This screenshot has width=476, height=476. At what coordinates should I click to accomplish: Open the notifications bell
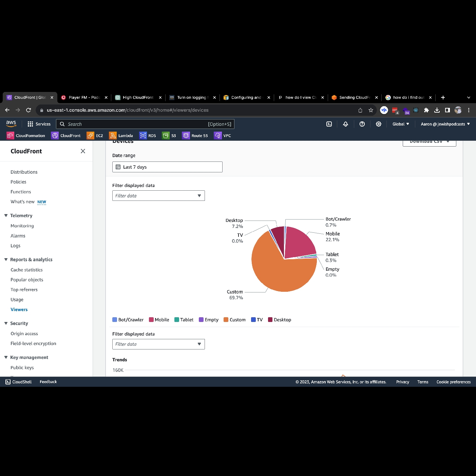pos(345,124)
